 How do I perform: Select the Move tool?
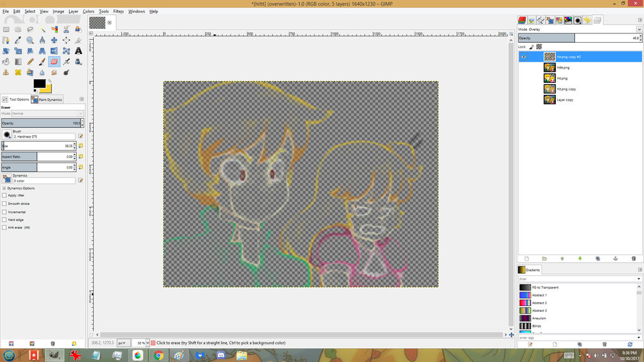click(x=54, y=40)
